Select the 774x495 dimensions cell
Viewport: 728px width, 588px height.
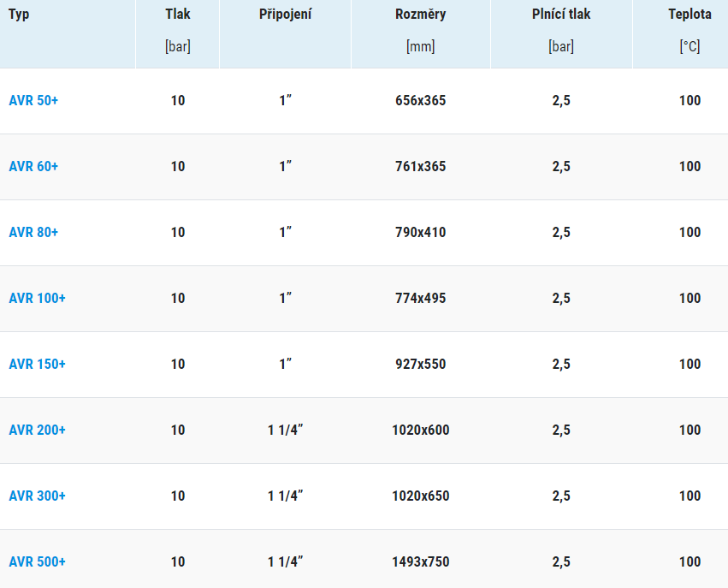[x=421, y=298]
